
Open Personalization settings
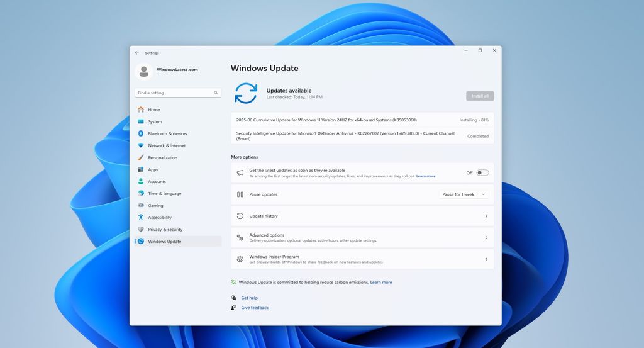[178, 157]
